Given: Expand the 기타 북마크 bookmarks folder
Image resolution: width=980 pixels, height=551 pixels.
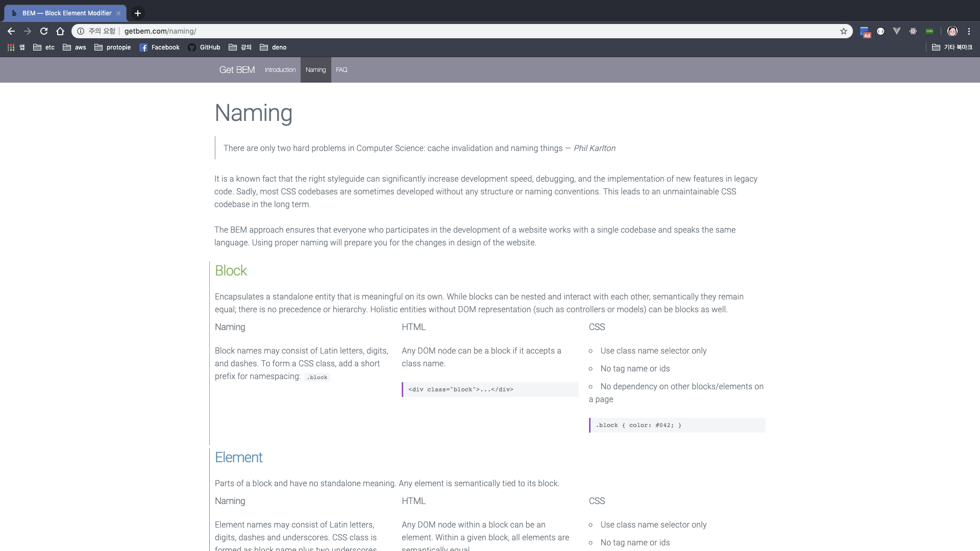Looking at the screenshot, I should [952, 47].
